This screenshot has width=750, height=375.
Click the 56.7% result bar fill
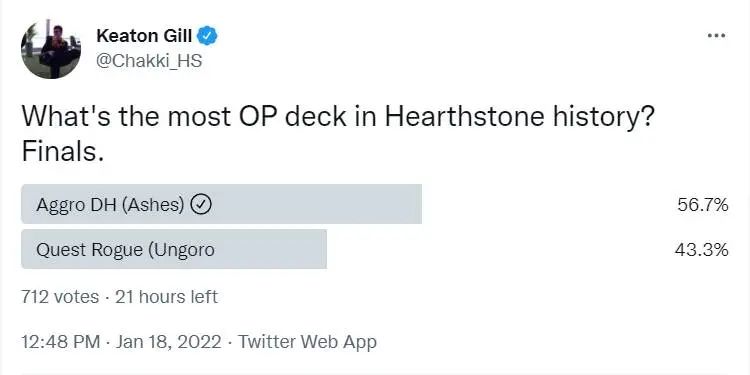click(x=221, y=204)
